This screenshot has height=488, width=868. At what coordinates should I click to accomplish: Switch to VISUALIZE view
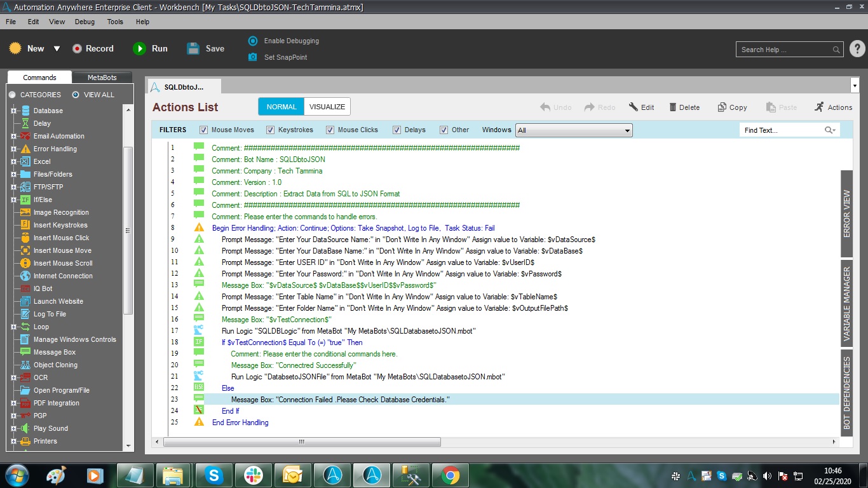327,107
